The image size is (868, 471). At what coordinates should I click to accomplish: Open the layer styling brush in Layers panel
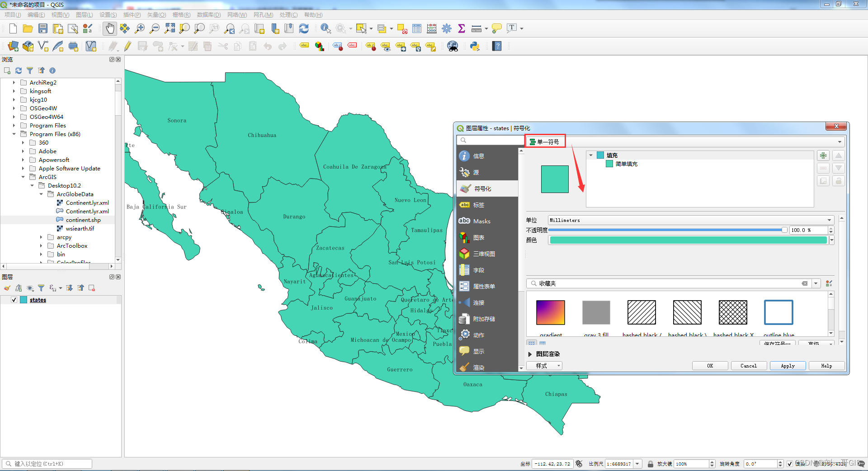pos(7,288)
